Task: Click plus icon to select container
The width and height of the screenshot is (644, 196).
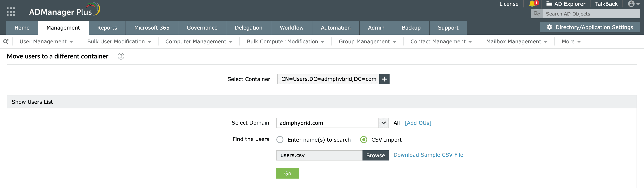Action: (384, 79)
